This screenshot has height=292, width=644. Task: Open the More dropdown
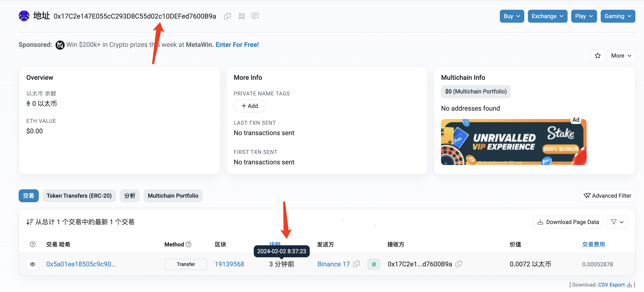[x=621, y=56]
